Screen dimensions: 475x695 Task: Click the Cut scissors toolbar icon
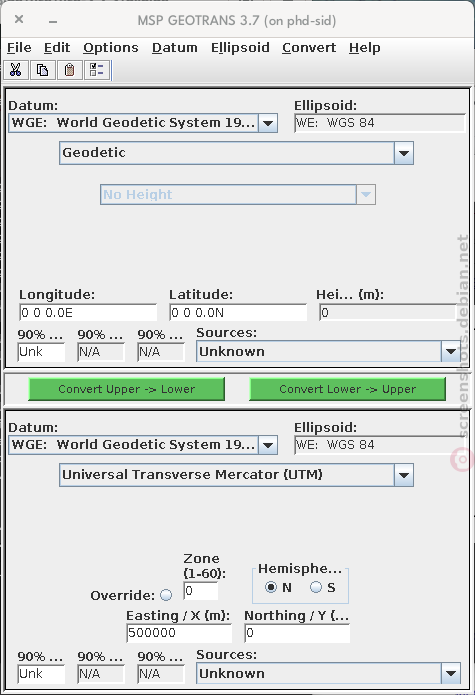(16, 70)
